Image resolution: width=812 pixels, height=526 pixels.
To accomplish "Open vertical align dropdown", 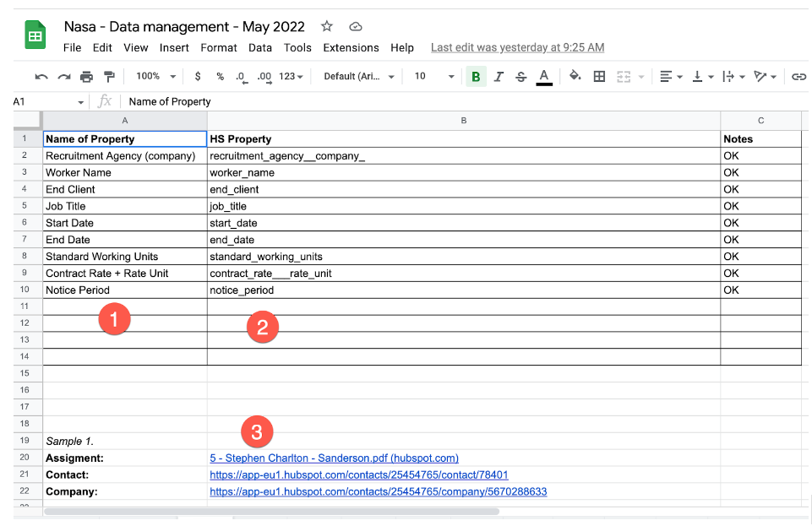I will (703, 77).
